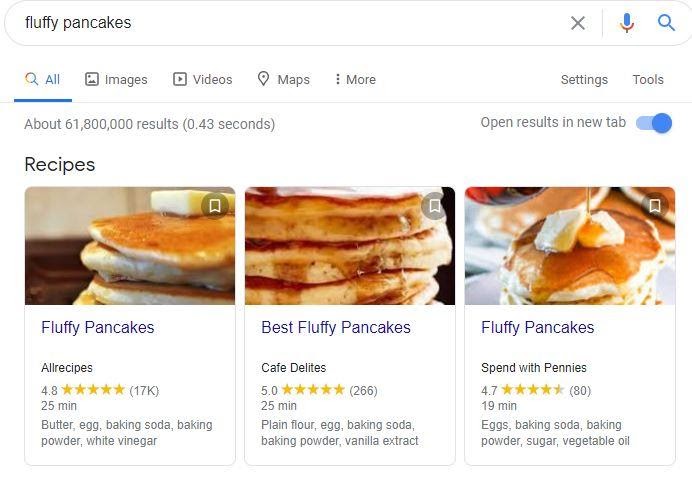This screenshot has height=477, width=692.
Task: Bookmark the Cafe Delites pancakes recipe
Action: pos(435,206)
